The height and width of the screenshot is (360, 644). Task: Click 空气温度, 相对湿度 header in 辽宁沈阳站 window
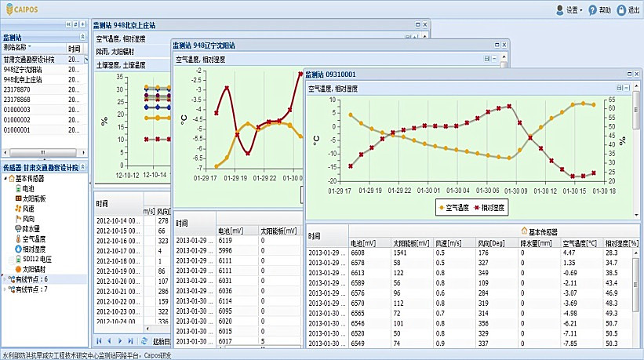[201, 60]
